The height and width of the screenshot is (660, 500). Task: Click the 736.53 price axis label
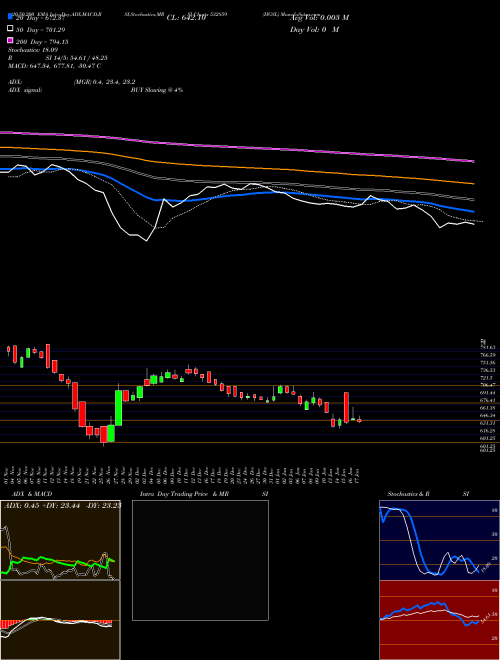[x=487, y=370]
